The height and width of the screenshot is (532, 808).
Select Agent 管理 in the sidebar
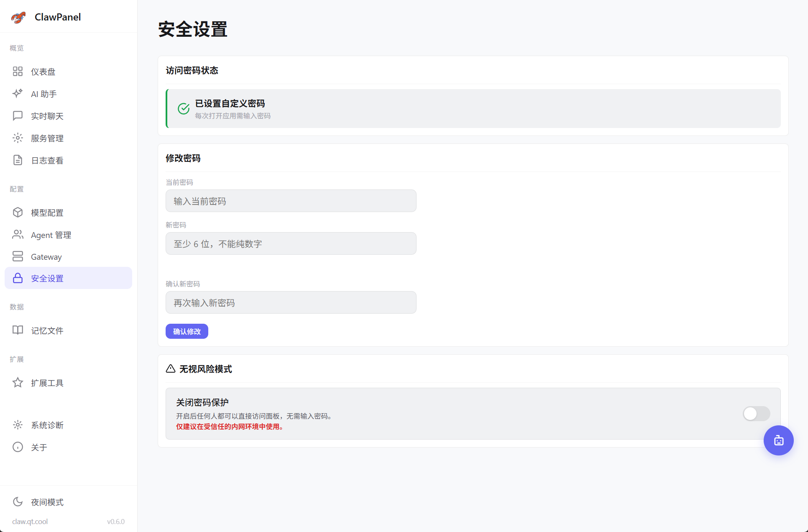coord(51,235)
